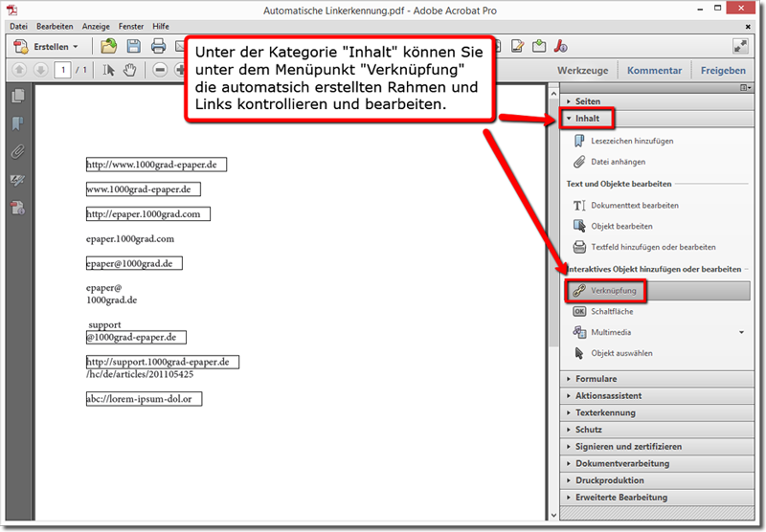Click the Acrobat application icon in title bar
The image size is (766, 532).
(x=12, y=10)
